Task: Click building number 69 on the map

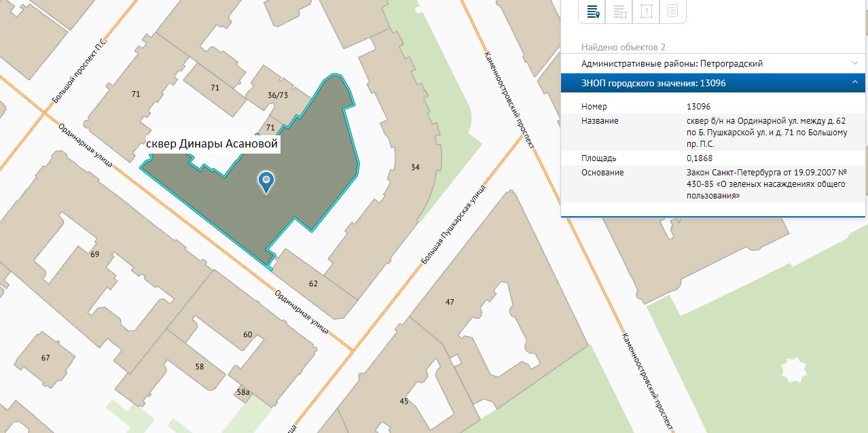Action: pyautogui.click(x=94, y=254)
